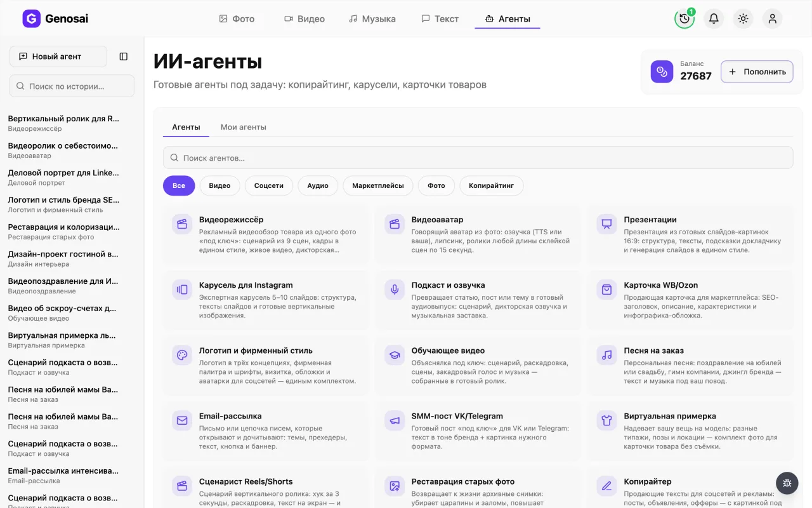Click the SMM-пост VK/Telegram megaphone icon

click(395, 420)
